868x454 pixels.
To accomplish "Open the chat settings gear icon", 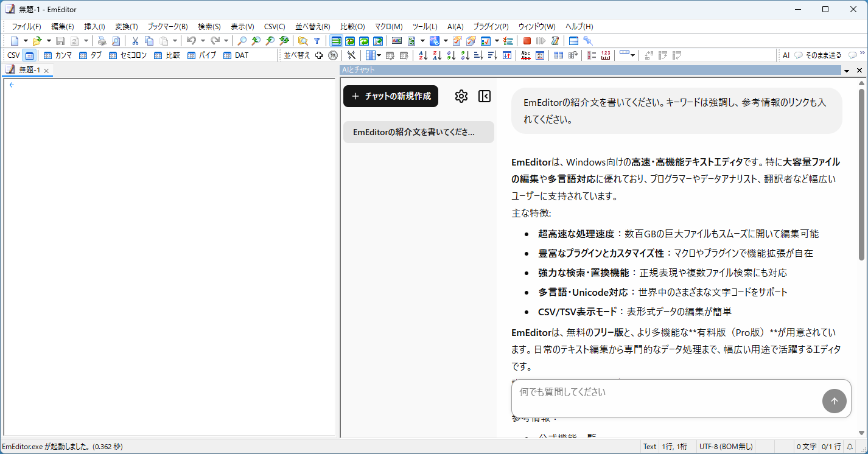I will 461,96.
